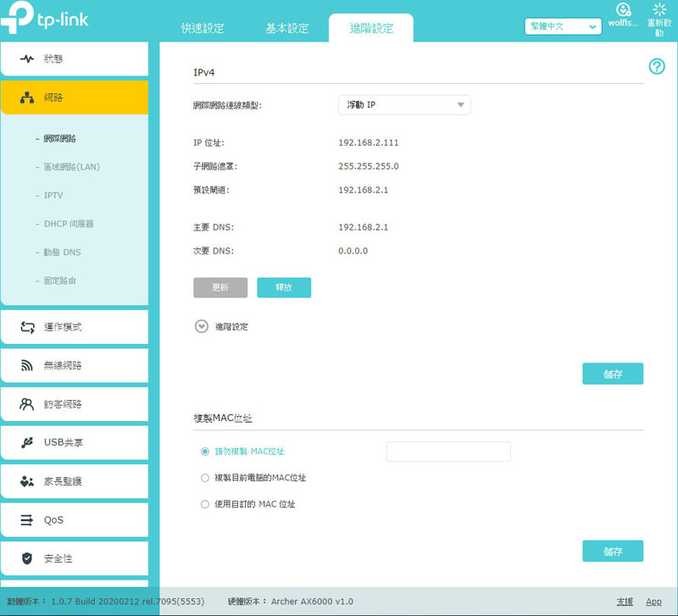The height and width of the screenshot is (616, 678).
Task: Click the IP address value 192.168.2.111
Action: [x=369, y=142]
